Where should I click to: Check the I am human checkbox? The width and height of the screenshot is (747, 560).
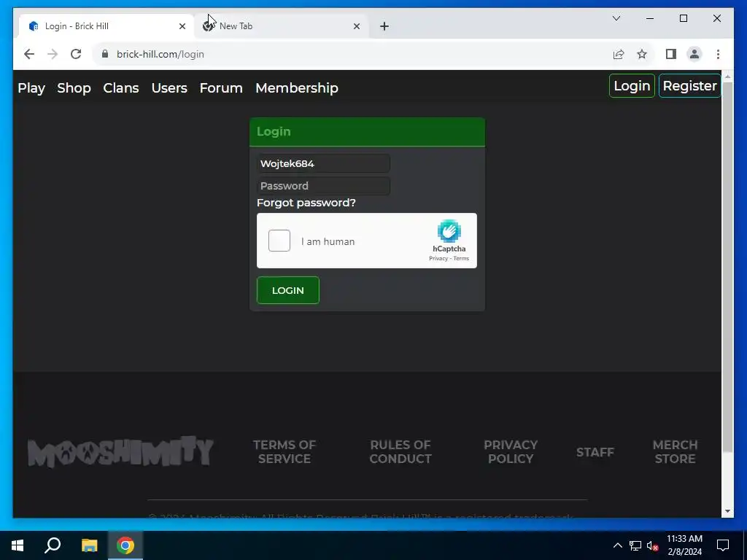(279, 241)
